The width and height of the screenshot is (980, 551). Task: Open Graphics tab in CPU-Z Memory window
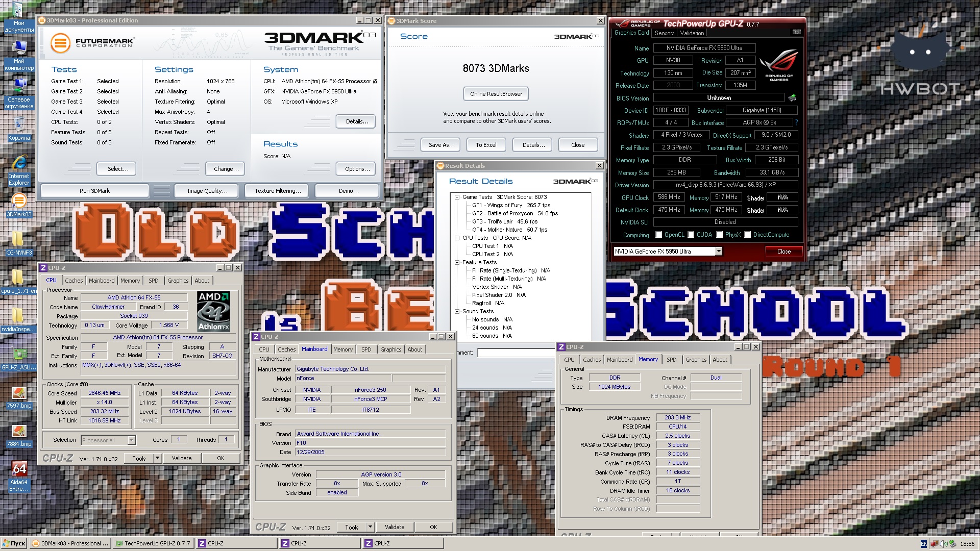696,360
